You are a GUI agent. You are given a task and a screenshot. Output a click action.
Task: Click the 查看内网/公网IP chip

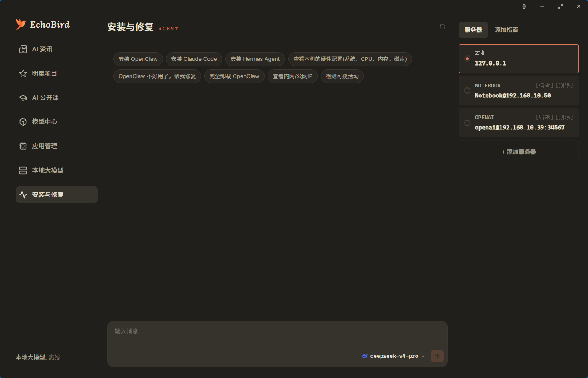(x=293, y=76)
